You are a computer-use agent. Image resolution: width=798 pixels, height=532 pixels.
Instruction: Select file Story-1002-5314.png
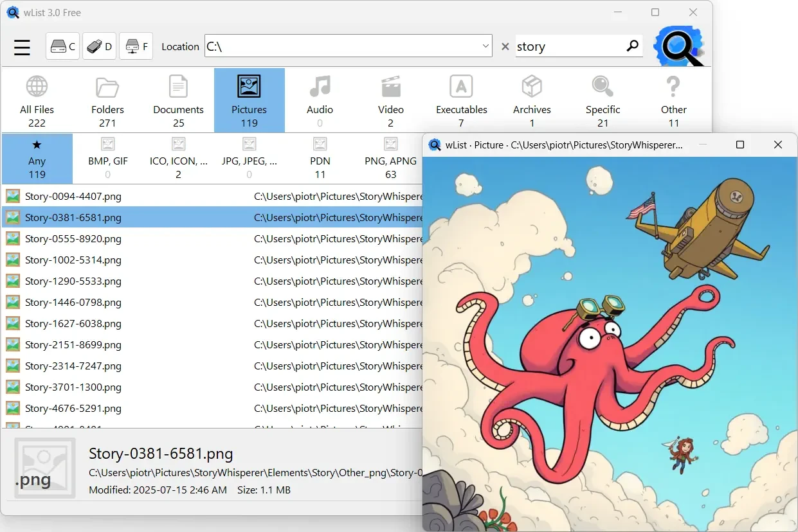(212, 260)
